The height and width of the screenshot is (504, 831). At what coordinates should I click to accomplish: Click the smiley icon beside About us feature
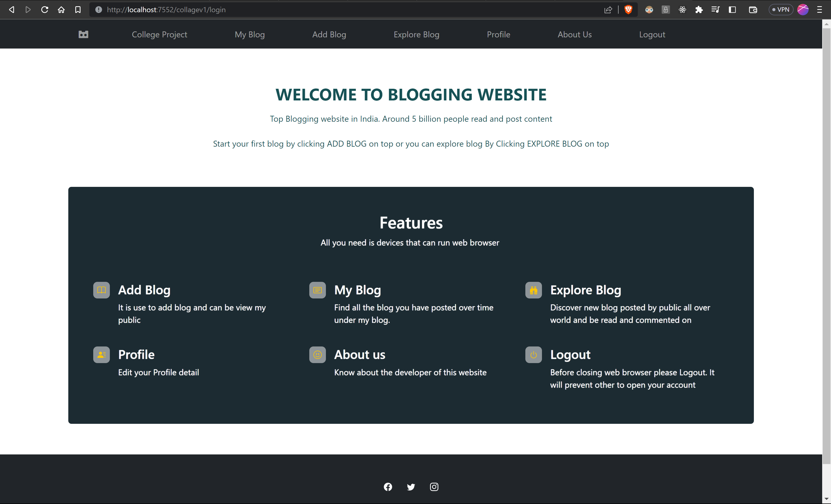[317, 355]
